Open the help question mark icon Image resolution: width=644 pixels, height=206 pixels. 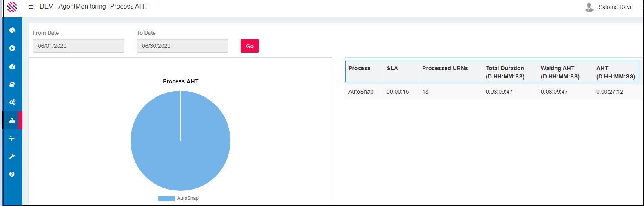click(12, 174)
